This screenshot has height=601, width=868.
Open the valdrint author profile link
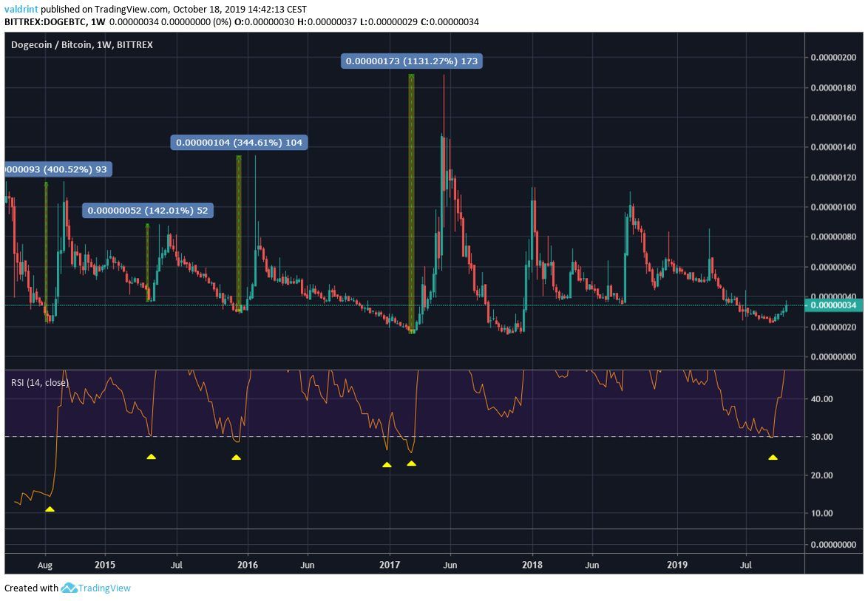(x=20, y=10)
